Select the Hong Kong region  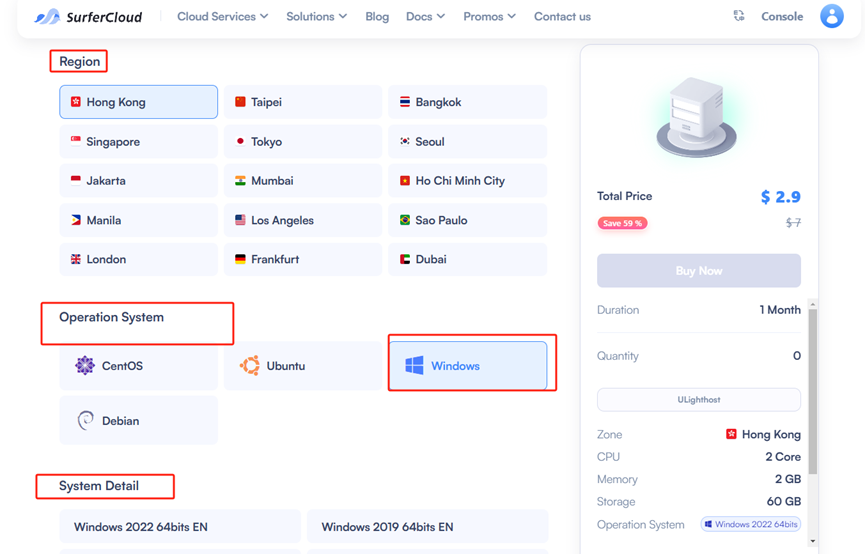tap(138, 102)
